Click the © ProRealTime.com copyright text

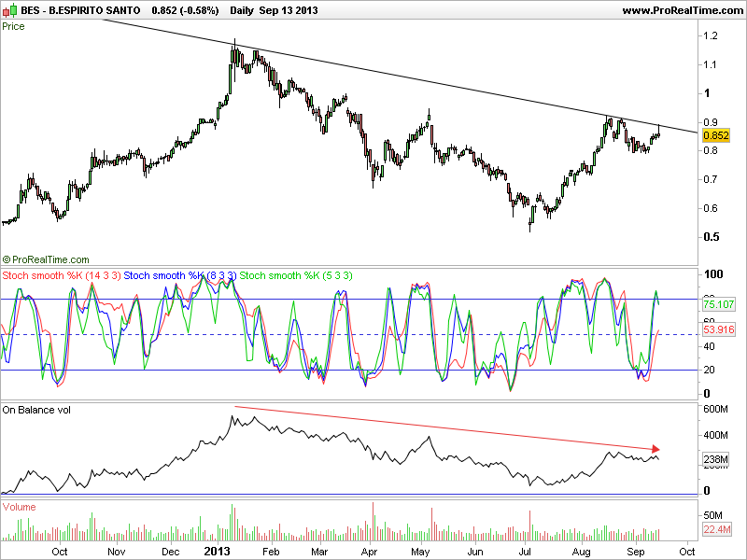(46, 259)
